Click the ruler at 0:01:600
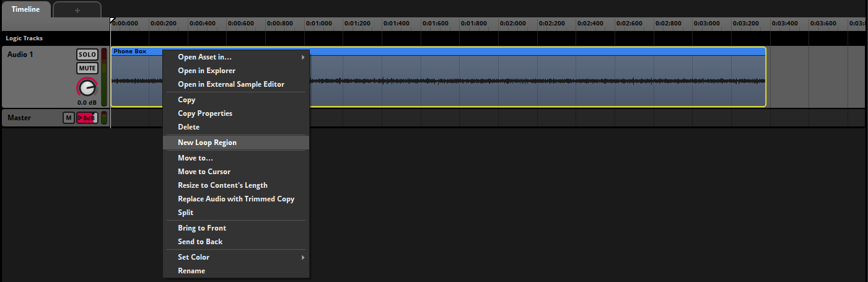 click(436, 24)
